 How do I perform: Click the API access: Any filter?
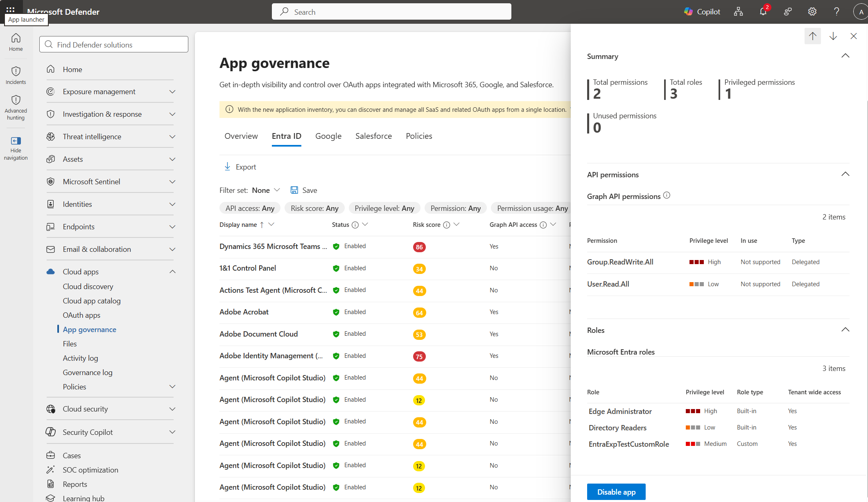point(250,208)
